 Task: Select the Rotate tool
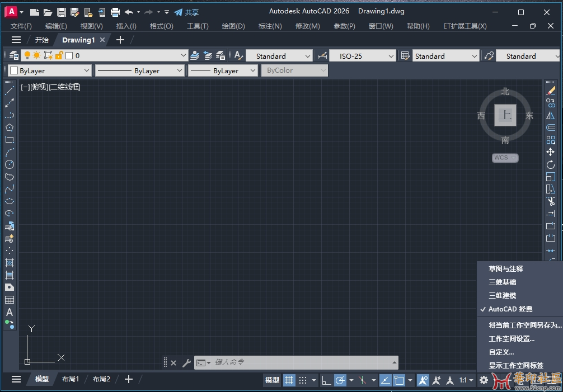pyautogui.click(x=551, y=164)
